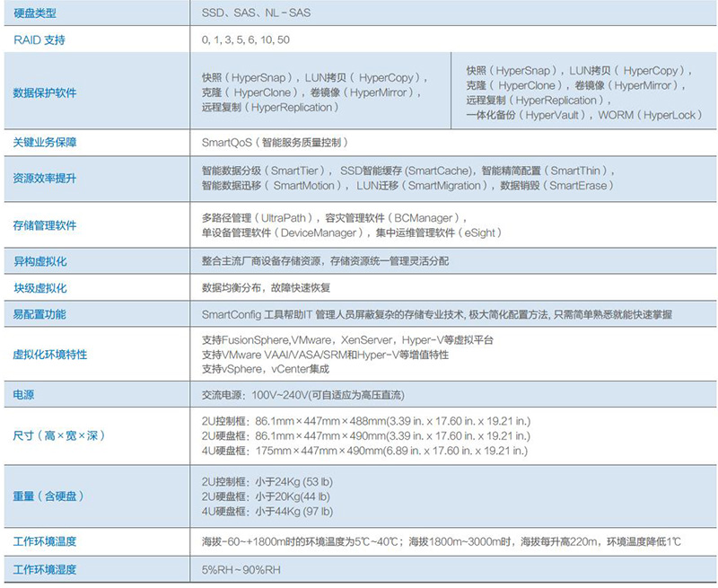Select the '交流电源：100V~240V' power value
The height and width of the screenshot is (588, 718).
[x=303, y=395]
